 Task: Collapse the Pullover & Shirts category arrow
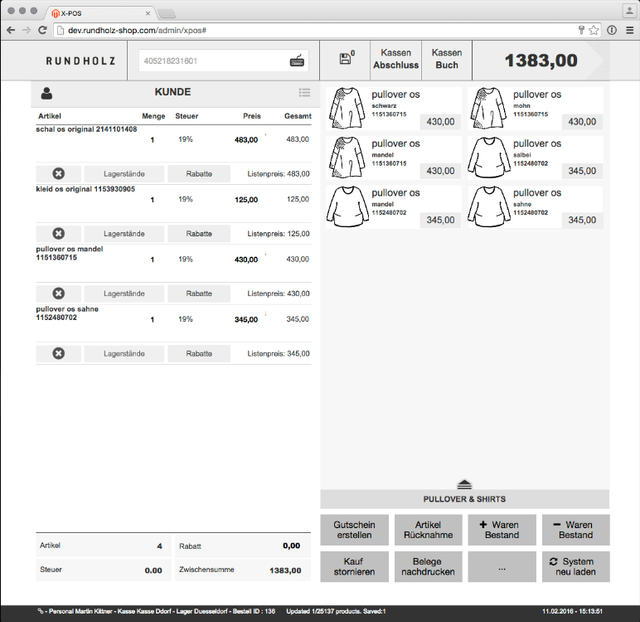pos(464,484)
